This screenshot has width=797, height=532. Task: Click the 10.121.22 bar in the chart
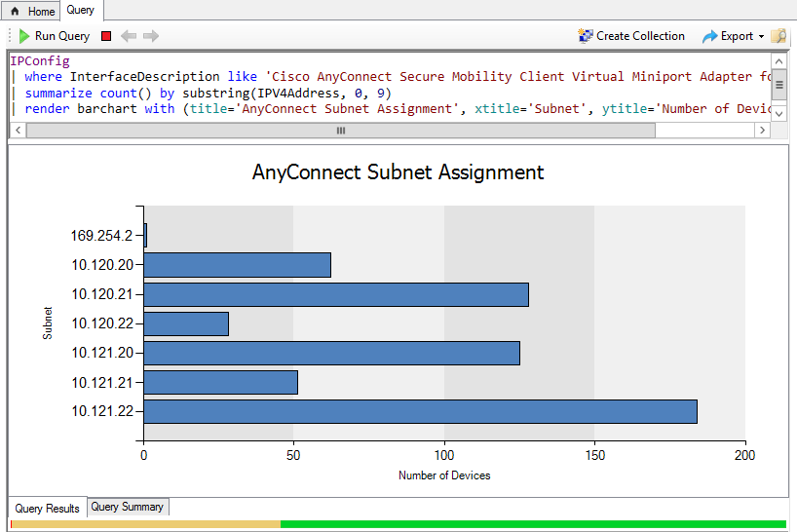click(x=420, y=411)
